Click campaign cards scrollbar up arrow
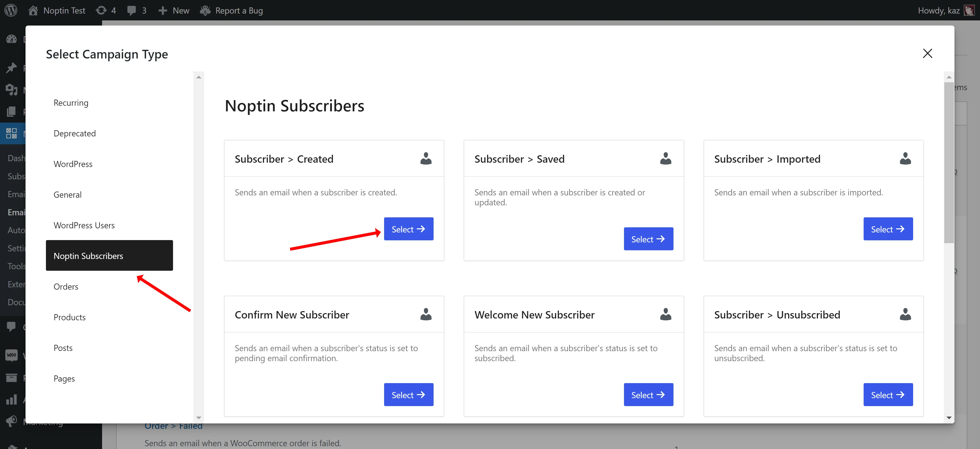The image size is (980, 449). (949, 77)
